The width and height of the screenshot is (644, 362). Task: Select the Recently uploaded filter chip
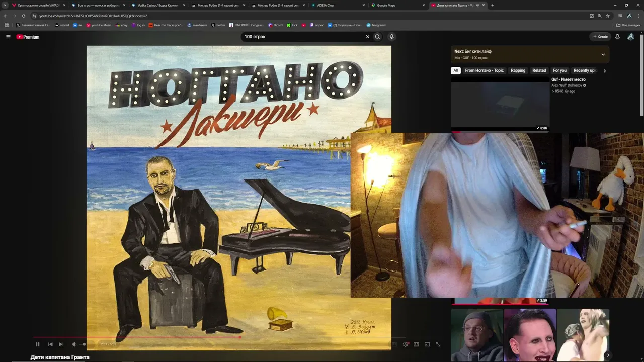click(585, 71)
